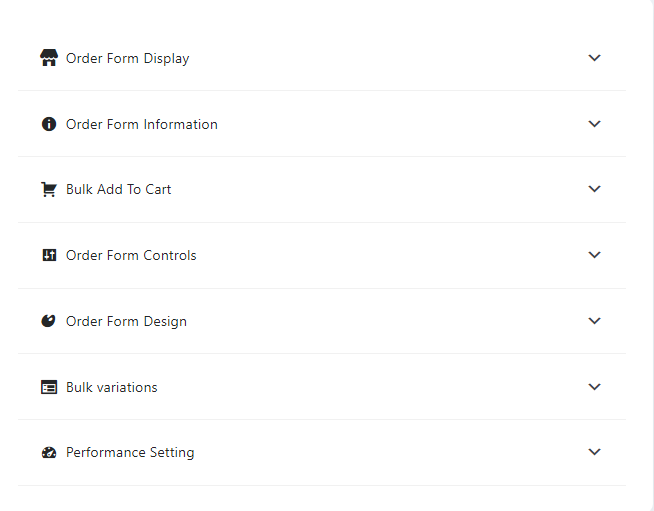
Task: Click the Bulk variations list icon
Action: click(x=49, y=387)
